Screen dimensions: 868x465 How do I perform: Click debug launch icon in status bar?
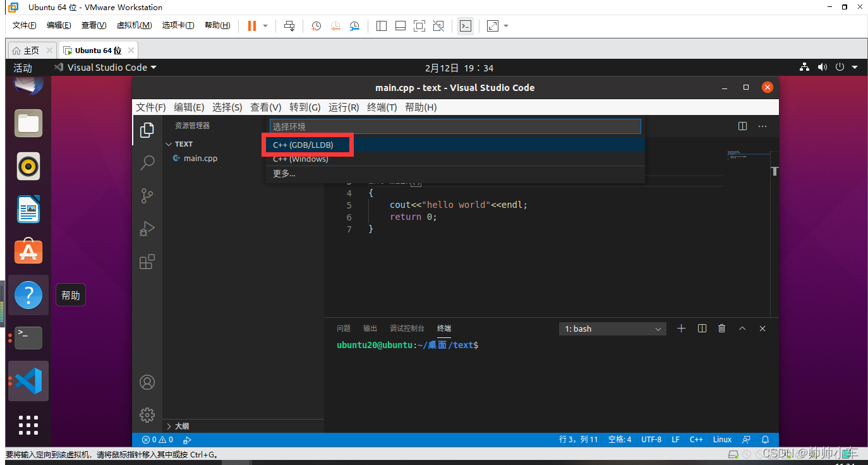point(187,440)
